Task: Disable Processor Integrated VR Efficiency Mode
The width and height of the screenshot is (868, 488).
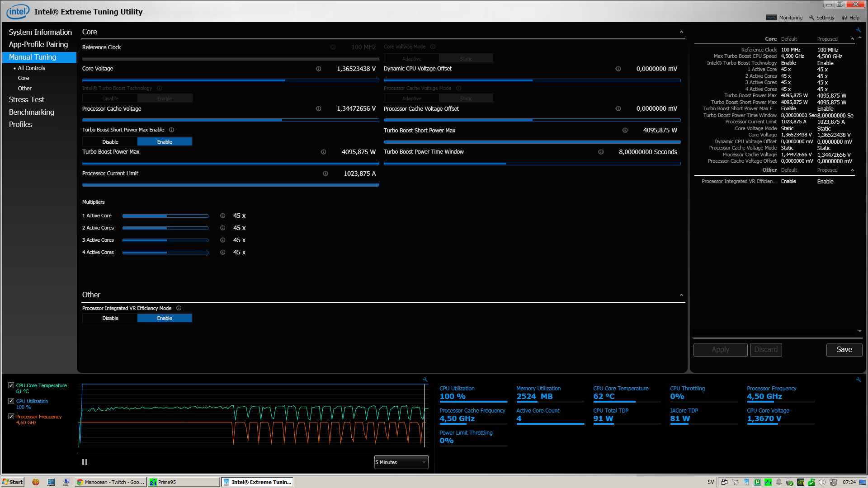Action: click(110, 318)
